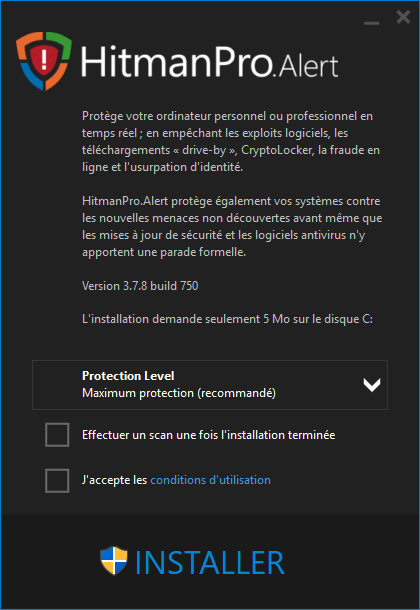Select the 'Maximum protection (recommandé)' value
The height and width of the screenshot is (610, 420).
tap(179, 393)
